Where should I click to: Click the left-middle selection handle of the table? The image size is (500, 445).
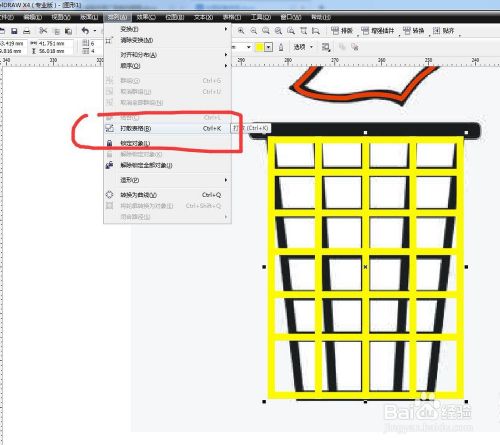[264, 267]
